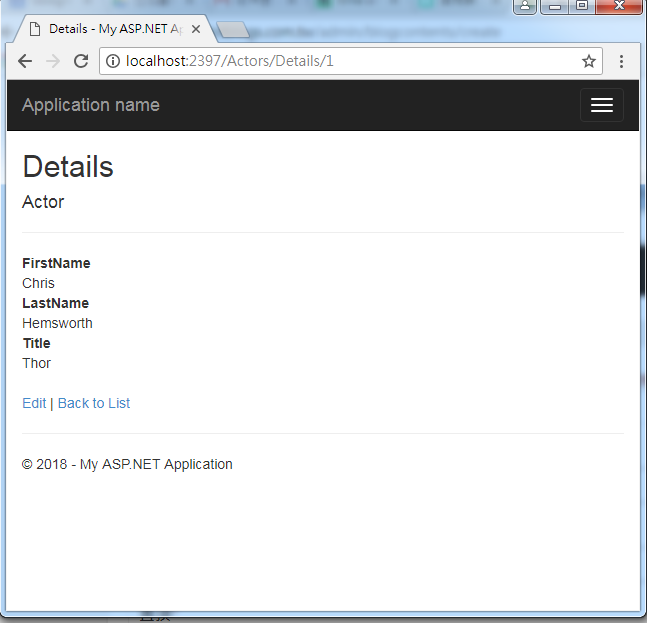The height and width of the screenshot is (623, 647).
Task: Click the browser Forward arrow button
Action: tap(53, 61)
